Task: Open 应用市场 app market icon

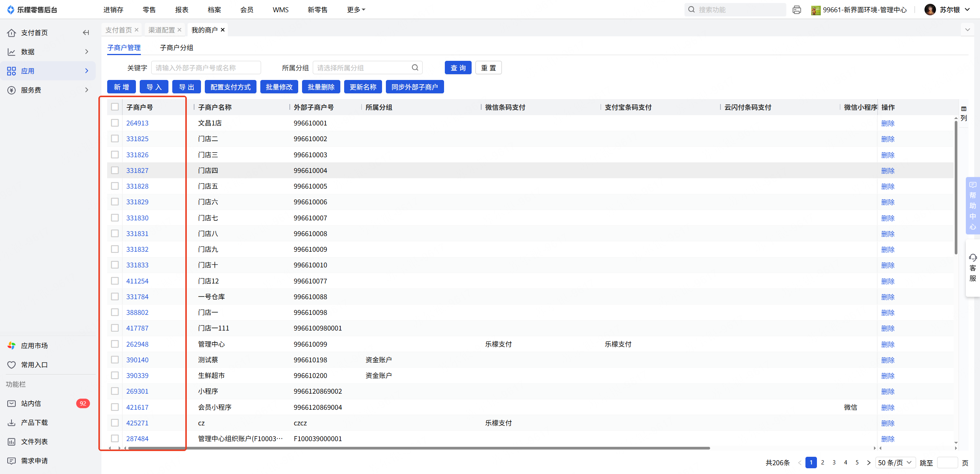Action: (11, 345)
